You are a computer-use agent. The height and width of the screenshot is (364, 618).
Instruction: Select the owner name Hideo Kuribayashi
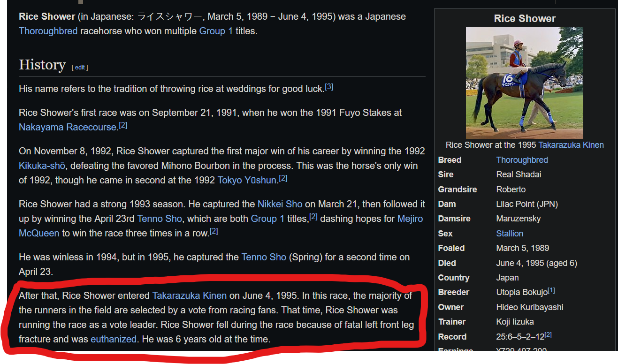point(530,307)
